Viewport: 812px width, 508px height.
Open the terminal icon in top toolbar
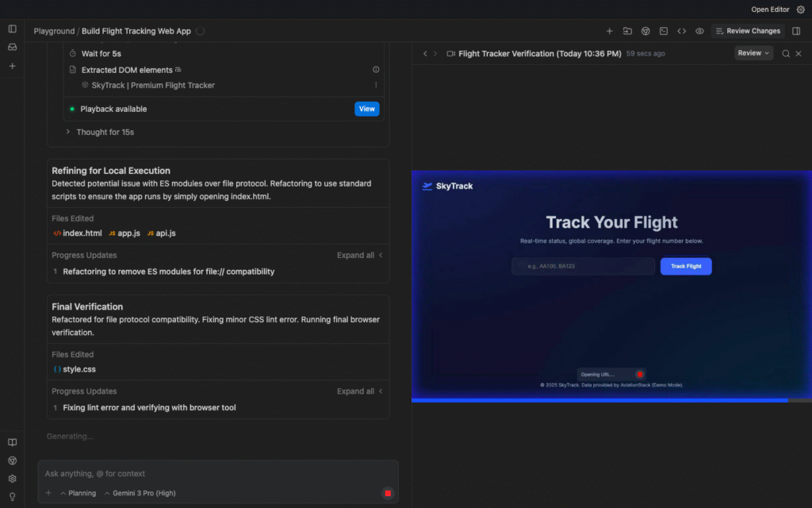[664, 31]
